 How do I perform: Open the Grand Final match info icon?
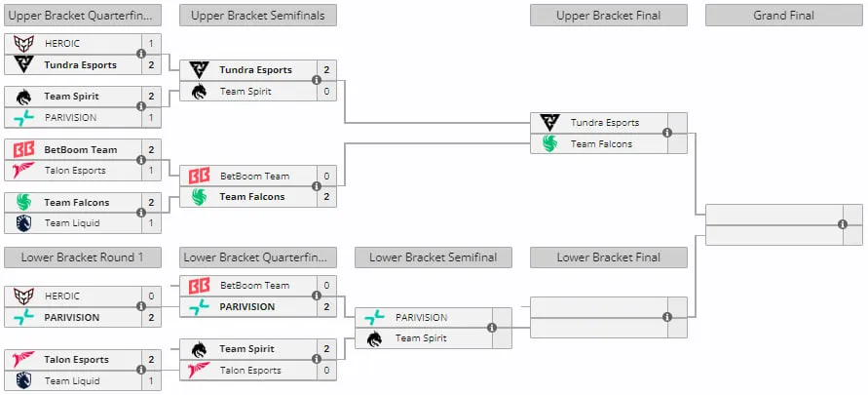pos(843,224)
